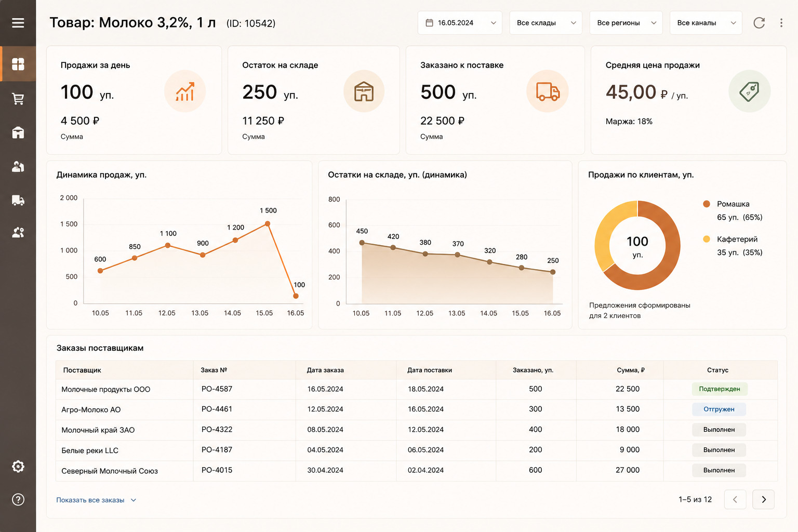Expand the 'Все каналы' dropdown

[x=706, y=23]
